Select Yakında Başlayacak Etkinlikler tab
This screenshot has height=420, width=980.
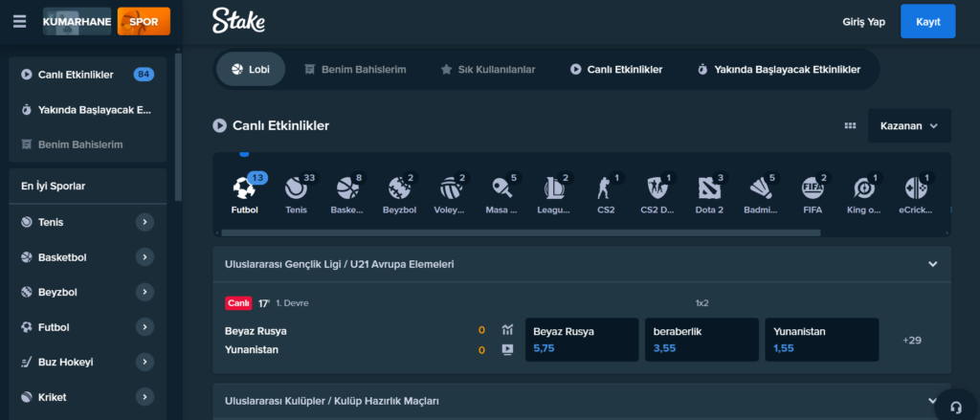click(779, 70)
